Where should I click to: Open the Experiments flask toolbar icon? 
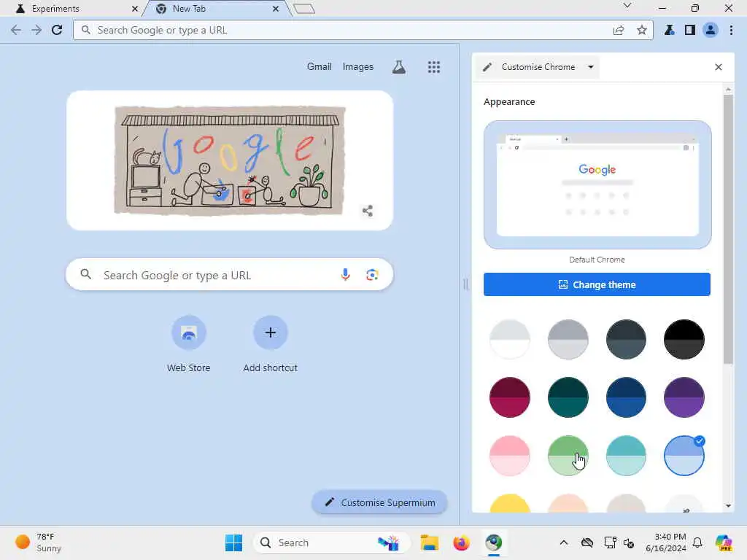click(x=670, y=30)
